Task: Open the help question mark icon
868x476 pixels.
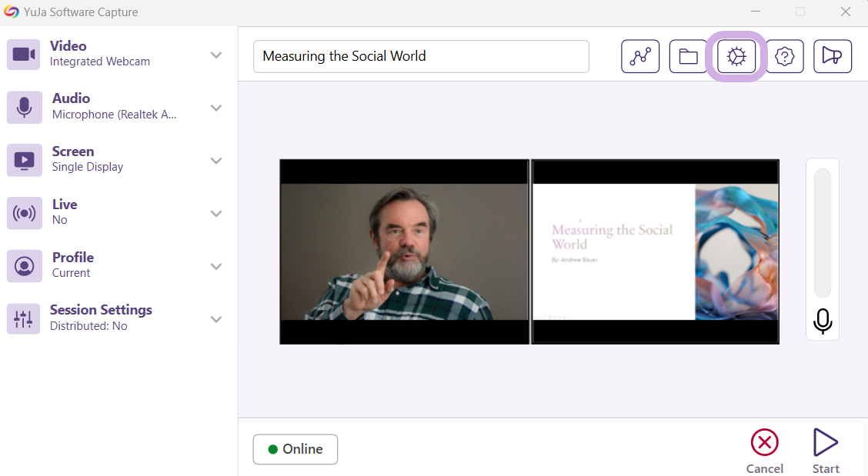Action: pyautogui.click(x=784, y=56)
